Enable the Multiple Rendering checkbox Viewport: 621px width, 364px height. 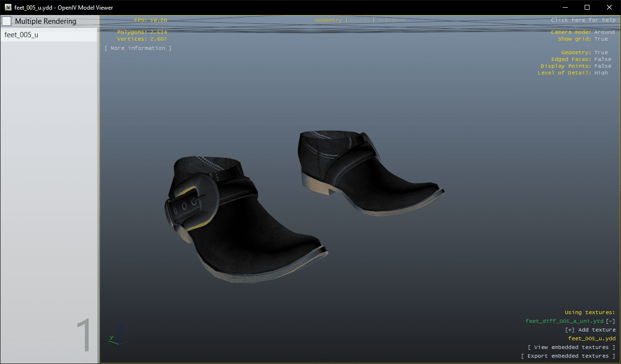(x=7, y=21)
